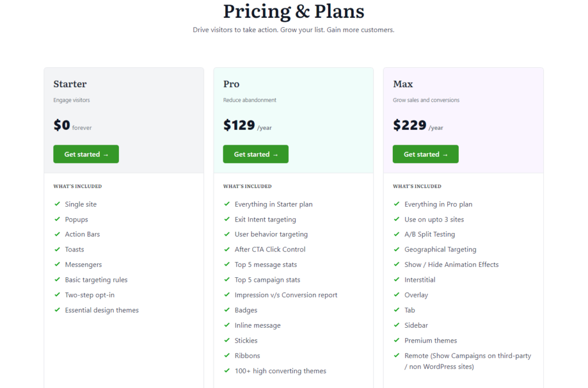
Task: Select the checkmark next to Inline message
Action: click(x=226, y=325)
